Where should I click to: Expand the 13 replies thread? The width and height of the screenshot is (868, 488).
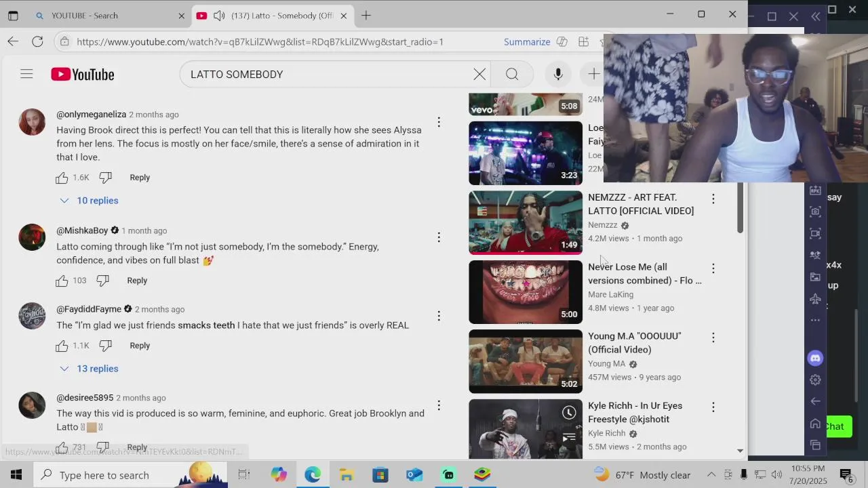pos(89,369)
